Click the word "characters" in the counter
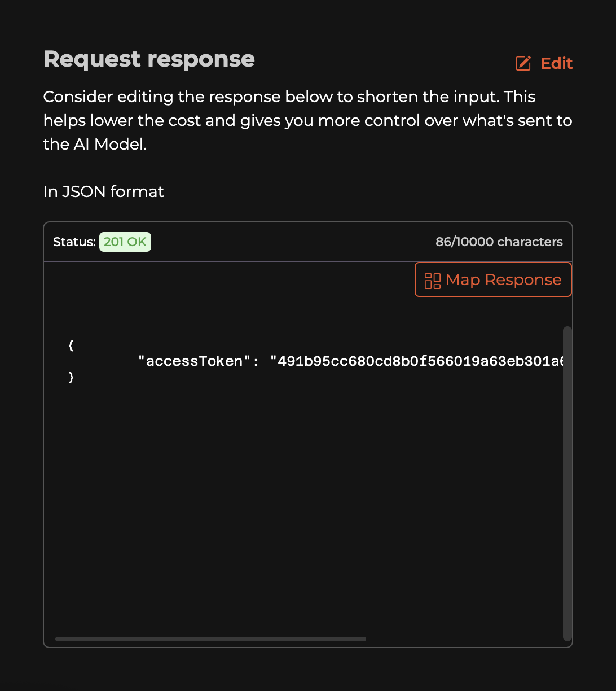This screenshot has height=691, width=616. pos(530,242)
